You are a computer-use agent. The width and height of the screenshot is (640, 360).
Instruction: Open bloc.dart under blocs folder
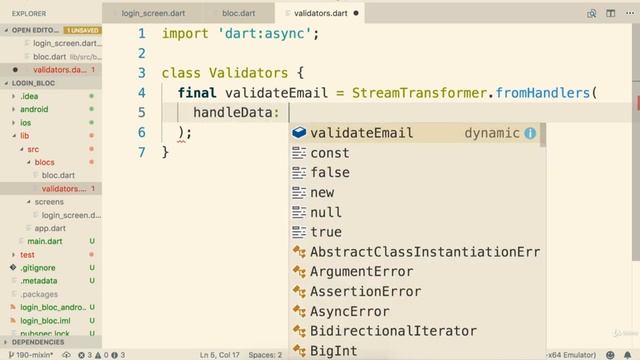coord(58,175)
